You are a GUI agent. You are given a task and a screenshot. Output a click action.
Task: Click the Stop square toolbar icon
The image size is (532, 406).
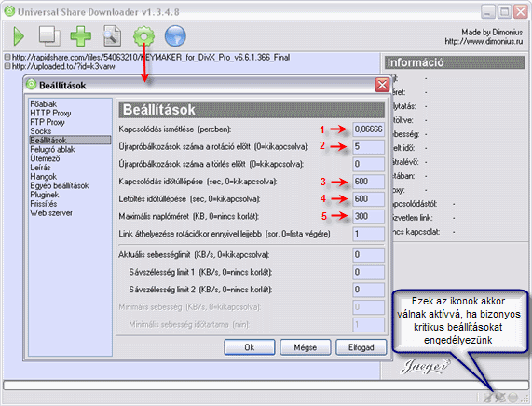pos(49,36)
